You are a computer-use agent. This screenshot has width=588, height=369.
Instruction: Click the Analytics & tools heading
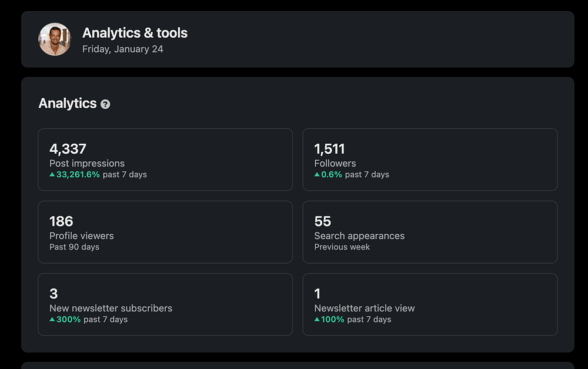135,33
